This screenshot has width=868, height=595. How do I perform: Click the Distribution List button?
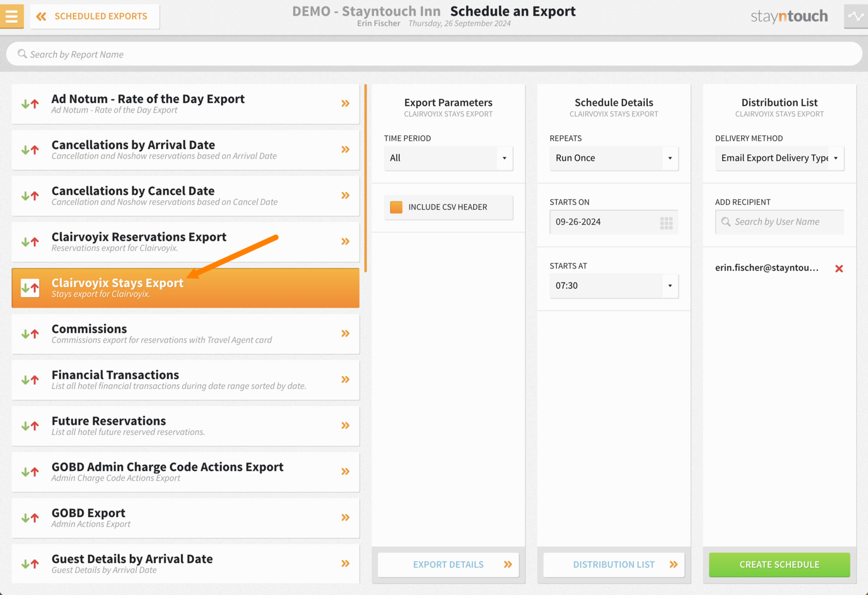(x=614, y=565)
